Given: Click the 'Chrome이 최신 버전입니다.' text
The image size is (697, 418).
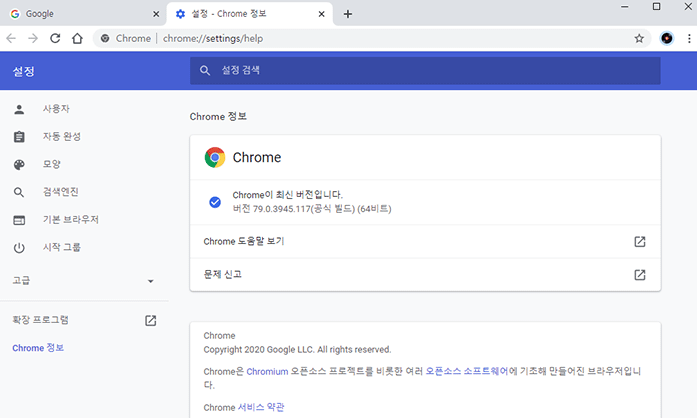Looking at the screenshot, I should tap(288, 195).
